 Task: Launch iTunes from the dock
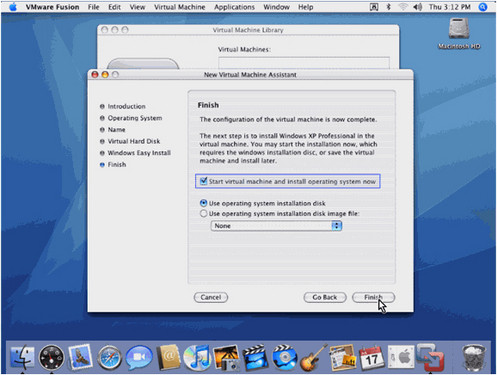coord(197,358)
